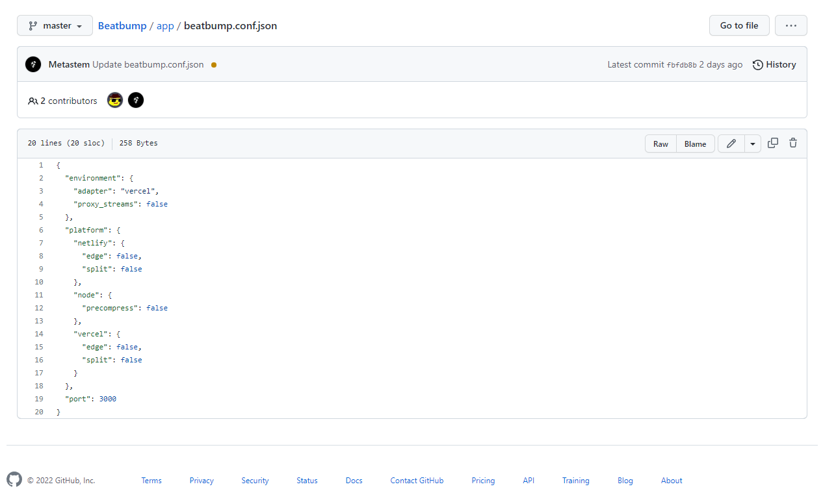The height and width of the screenshot is (504, 836).
Task: Open the Beatbump repository link
Action: (122, 26)
